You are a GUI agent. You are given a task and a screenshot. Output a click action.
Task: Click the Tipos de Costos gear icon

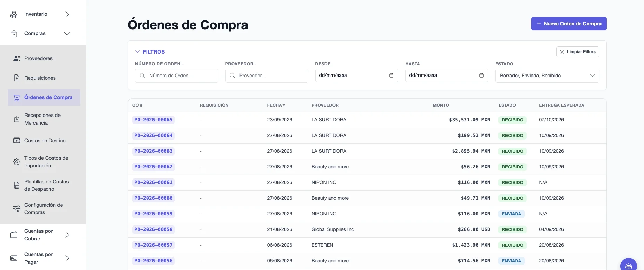pos(17,162)
